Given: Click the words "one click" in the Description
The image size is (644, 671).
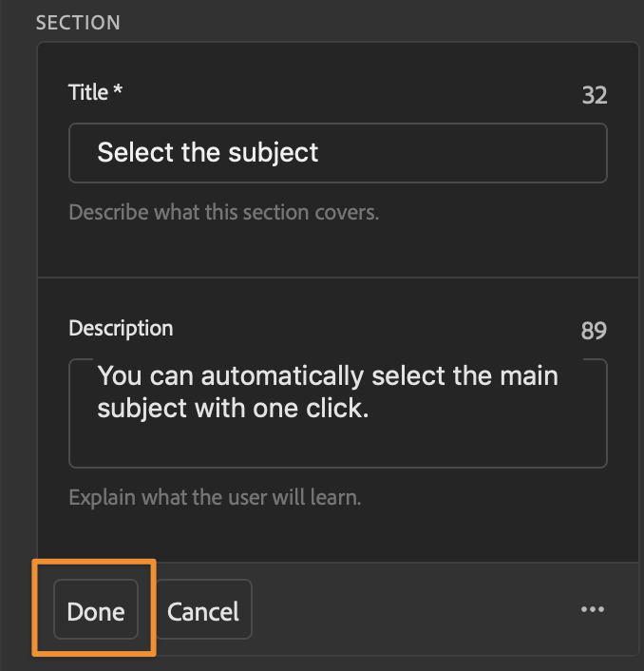Looking at the screenshot, I should (x=318, y=407).
